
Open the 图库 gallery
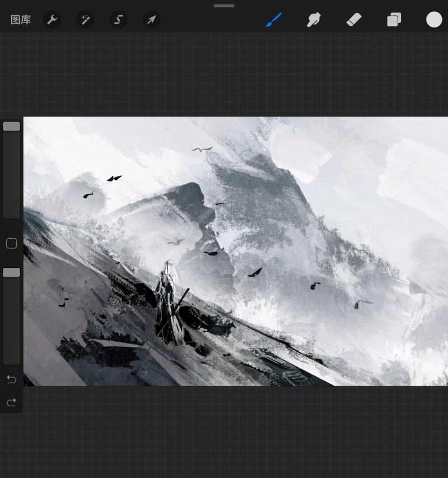(21, 20)
